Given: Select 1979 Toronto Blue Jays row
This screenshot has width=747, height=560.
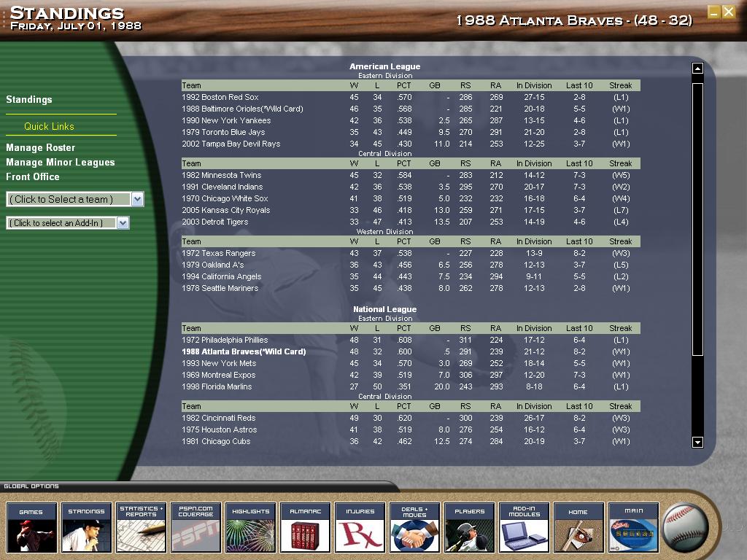Looking at the screenshot, I should [x=411, y=132].
